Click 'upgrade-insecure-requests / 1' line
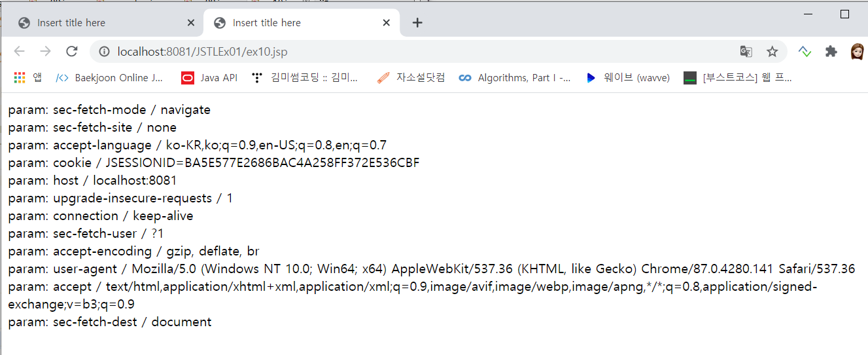 point(120,198)
